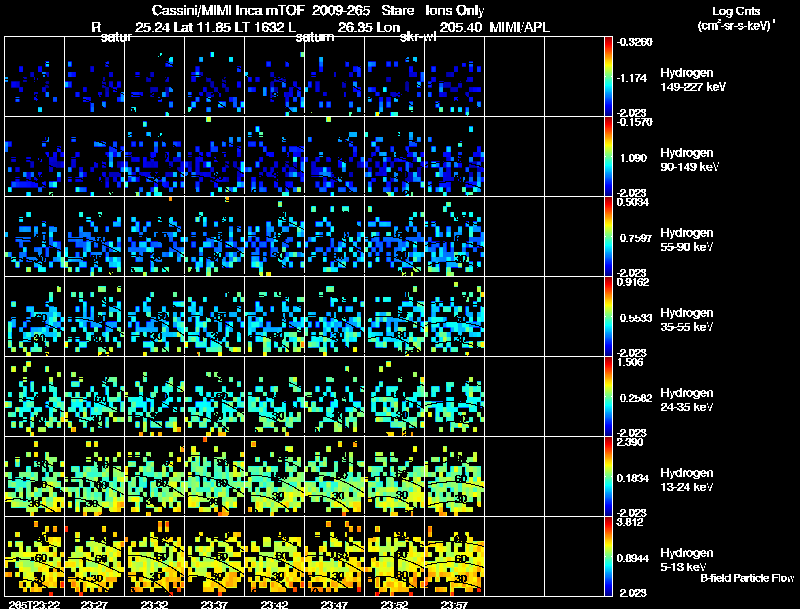Click the '0.7597' color scale midpoint
Image resolution: width=800 pixels, height=609 pixels.
pos(635,238)
